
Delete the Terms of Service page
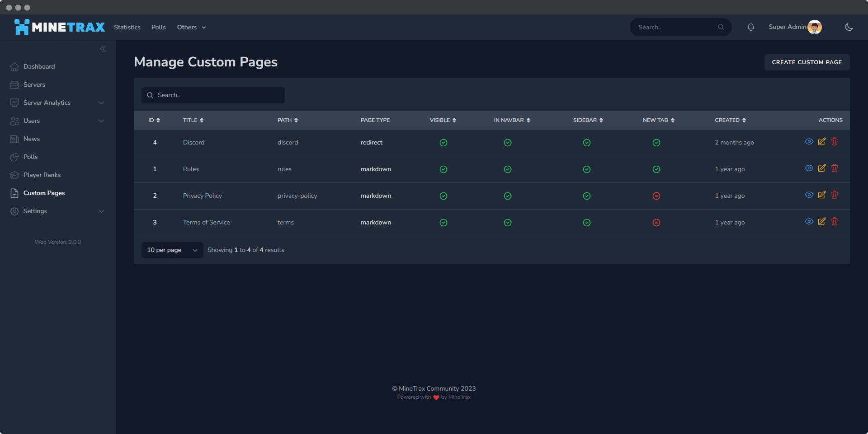[834, 222]
